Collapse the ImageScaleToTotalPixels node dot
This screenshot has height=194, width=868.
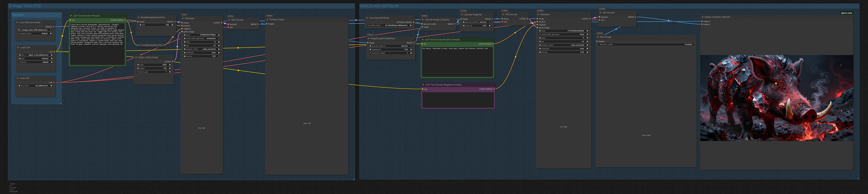(368, 38)
